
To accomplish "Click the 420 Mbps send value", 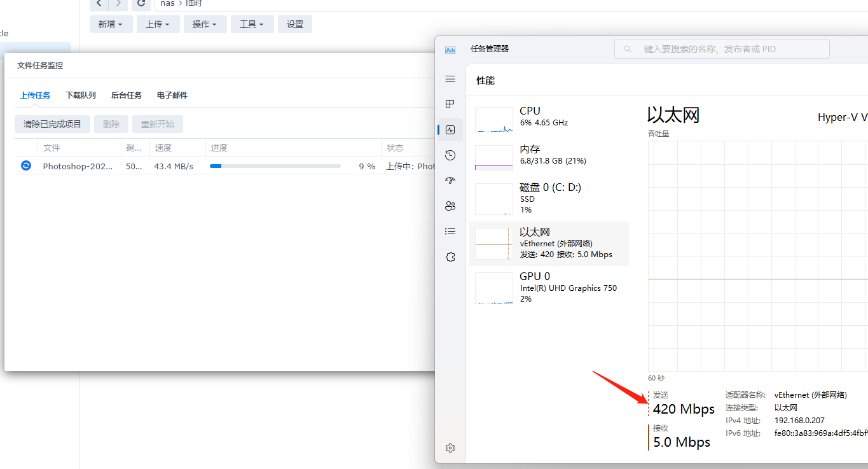I will click(684, 409).
